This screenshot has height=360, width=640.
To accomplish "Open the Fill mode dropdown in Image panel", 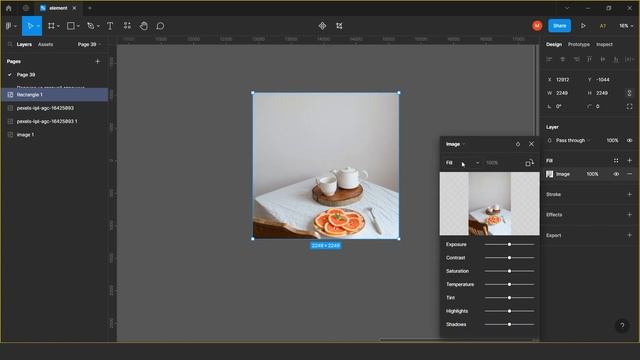I will [x=462, y=163].
